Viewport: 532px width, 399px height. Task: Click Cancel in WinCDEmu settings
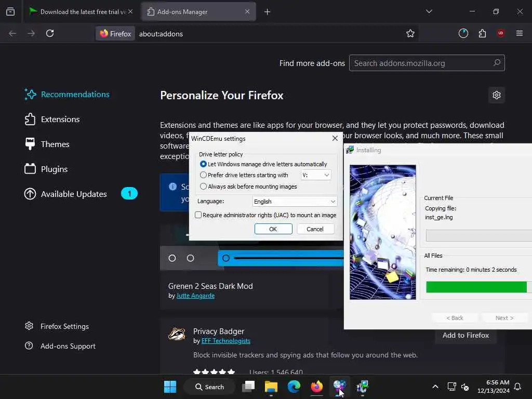[315, 229]
